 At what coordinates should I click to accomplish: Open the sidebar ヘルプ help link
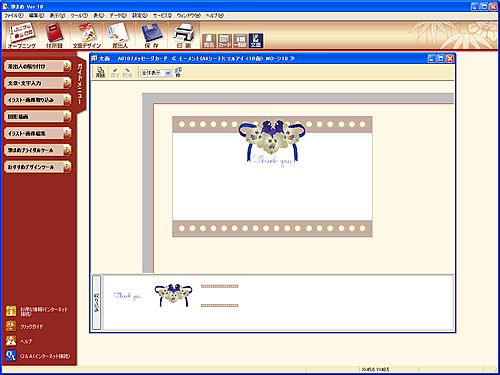tap(19, 341)
